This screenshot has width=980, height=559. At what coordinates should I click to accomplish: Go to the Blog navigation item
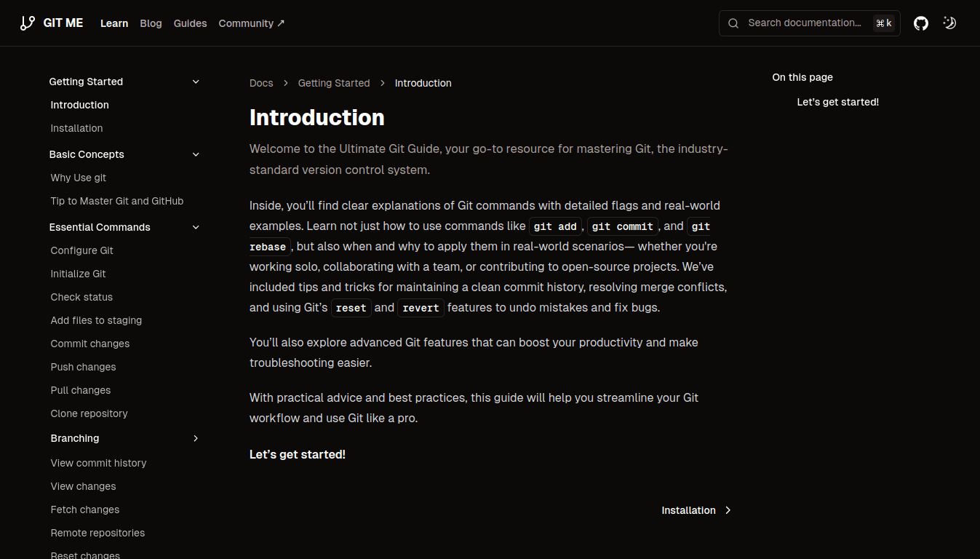coord(151,23)
